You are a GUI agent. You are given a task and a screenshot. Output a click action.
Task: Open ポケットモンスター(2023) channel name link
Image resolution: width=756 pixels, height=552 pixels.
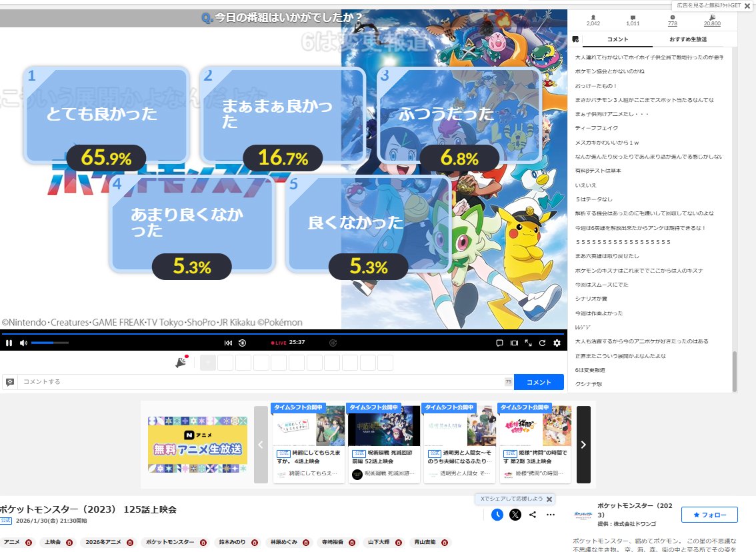[635, 510]
